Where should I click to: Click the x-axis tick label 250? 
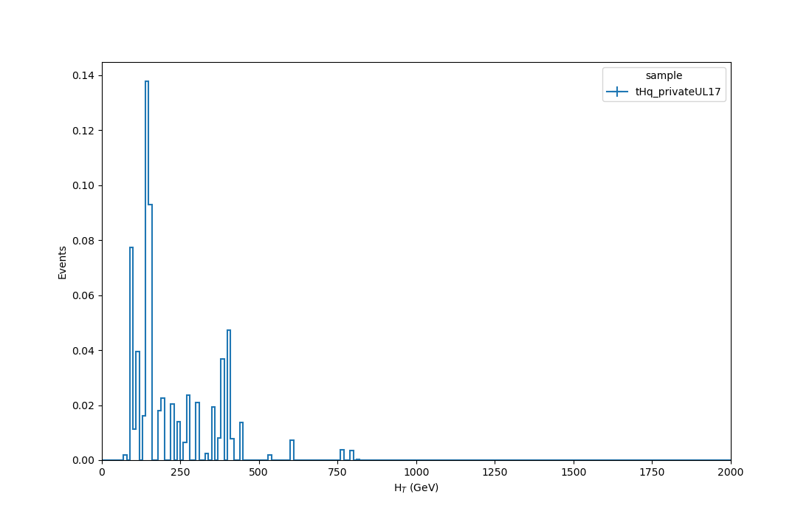[181, 472]
